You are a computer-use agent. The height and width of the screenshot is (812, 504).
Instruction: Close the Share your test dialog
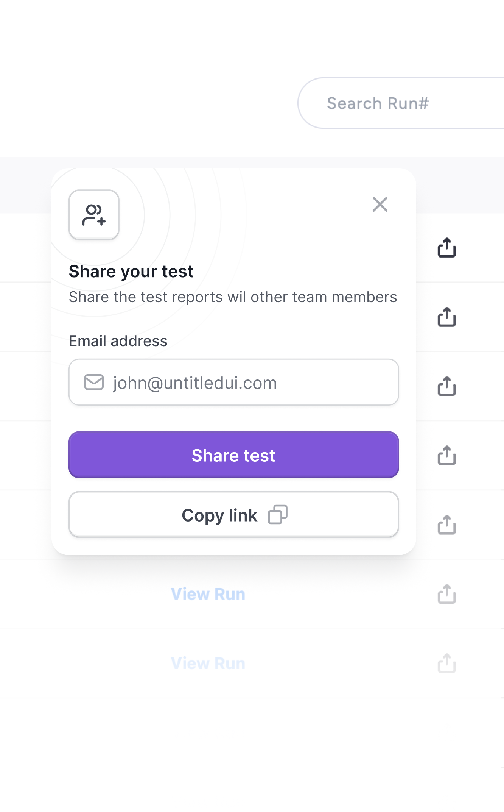point(380,205)
